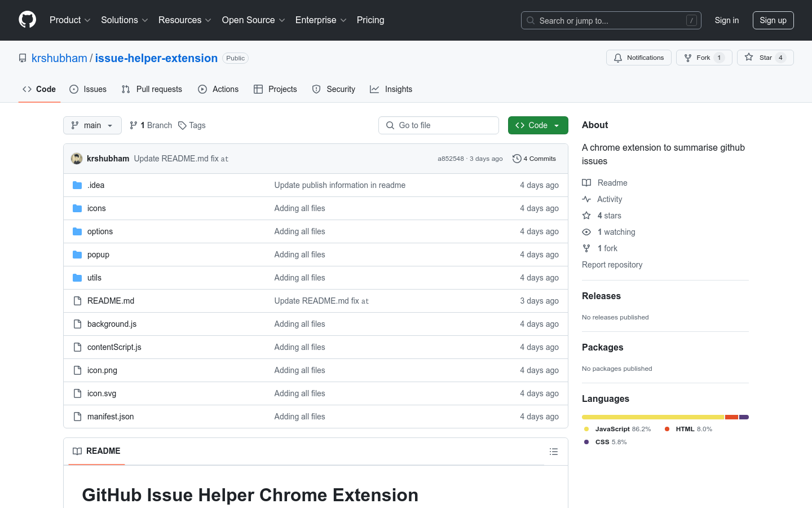
Task: Expand the Open Source menu
Action: pos(254,20)
